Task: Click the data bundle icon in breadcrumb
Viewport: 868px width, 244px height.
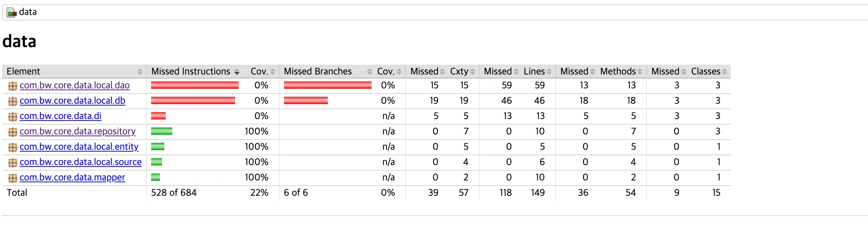Action: coord(12,12)
